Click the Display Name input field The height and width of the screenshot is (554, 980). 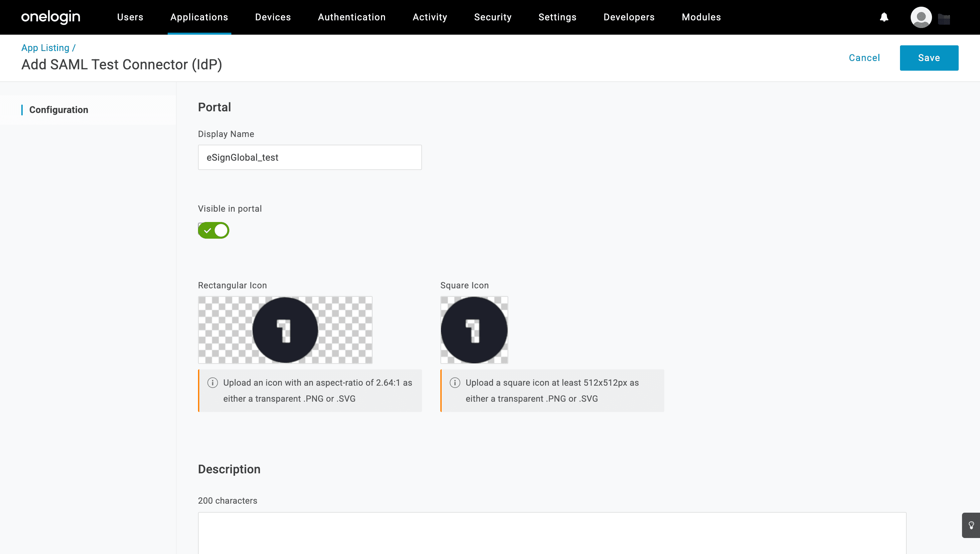click(310, 158)
